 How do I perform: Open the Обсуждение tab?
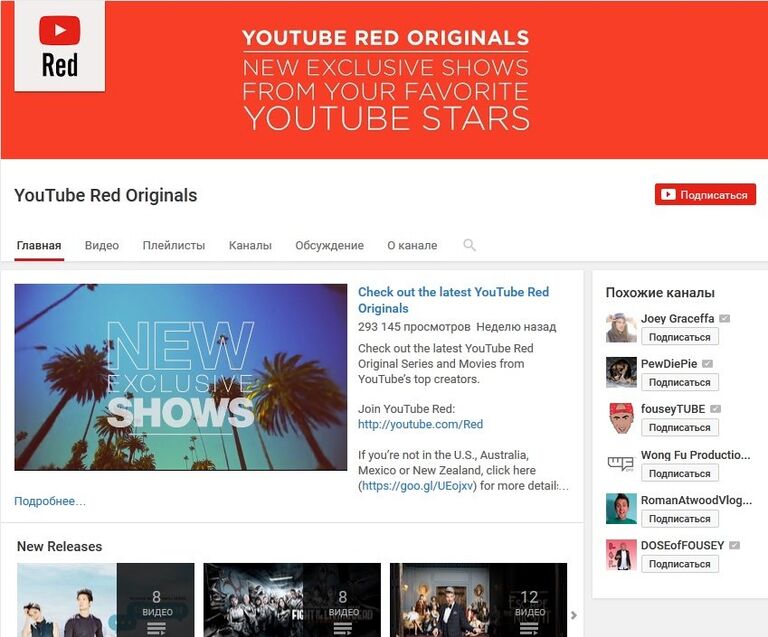[x=330, y=245]
